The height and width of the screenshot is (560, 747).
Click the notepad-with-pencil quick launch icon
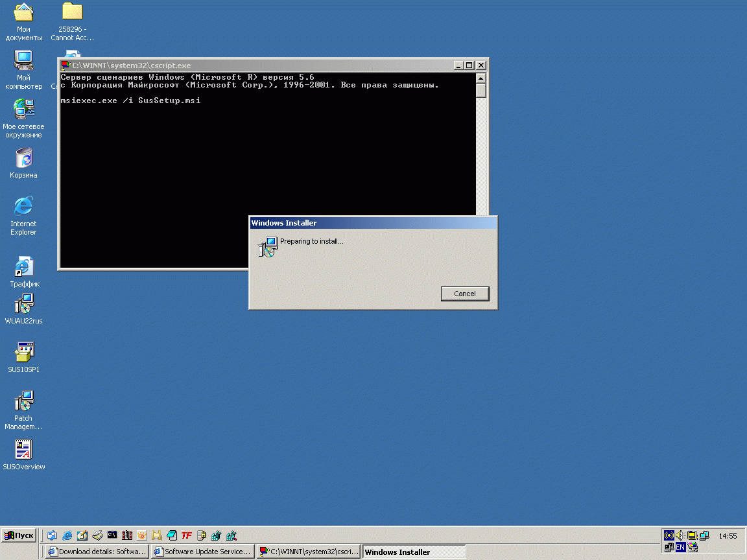click(x=82, y=535)
